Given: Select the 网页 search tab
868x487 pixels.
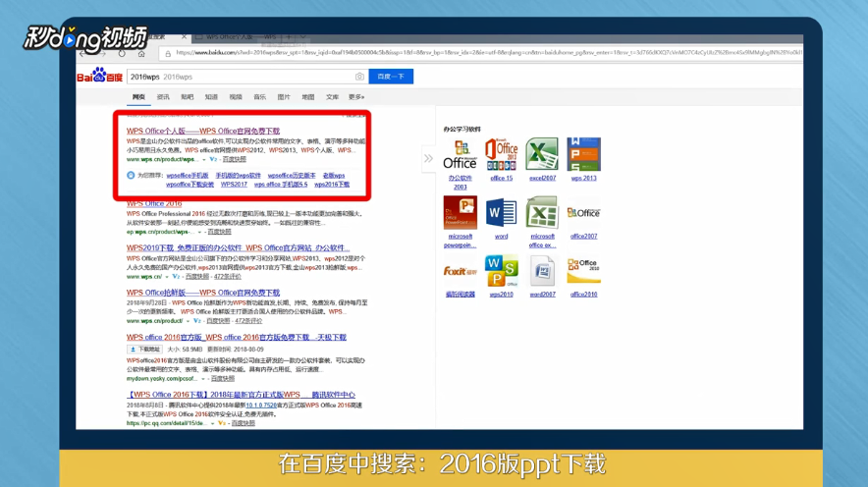Looking at the screenshot, I should [x=138, y=97].
